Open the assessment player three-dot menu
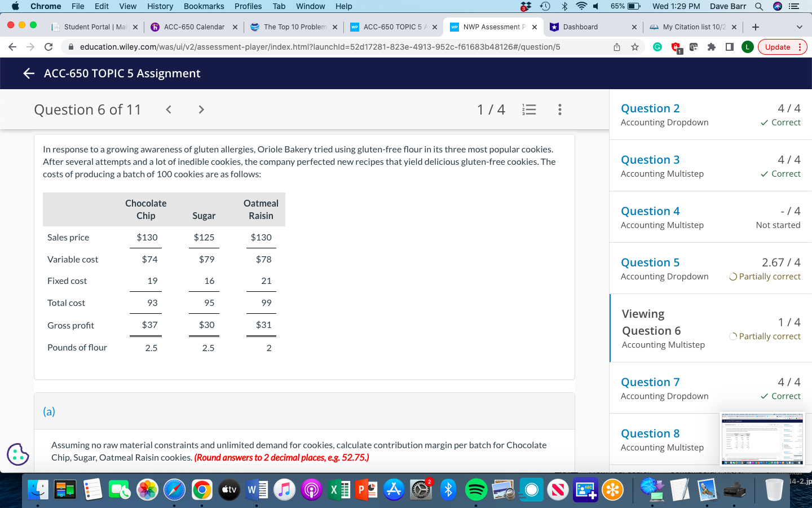The image size is (812, 508). pos(560,110)
